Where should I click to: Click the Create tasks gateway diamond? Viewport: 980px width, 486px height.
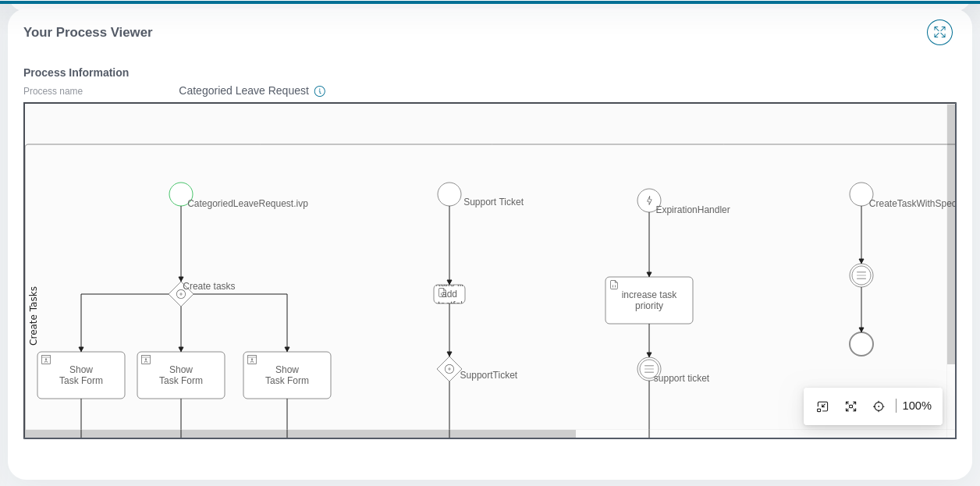click(x=181, y=294)
